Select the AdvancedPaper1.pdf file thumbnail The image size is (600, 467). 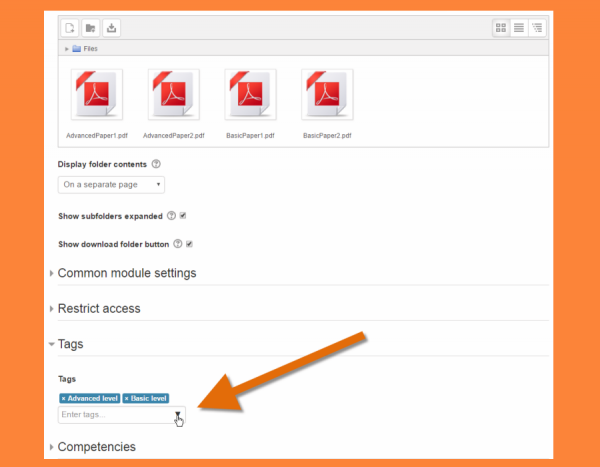tap(96, 95)
